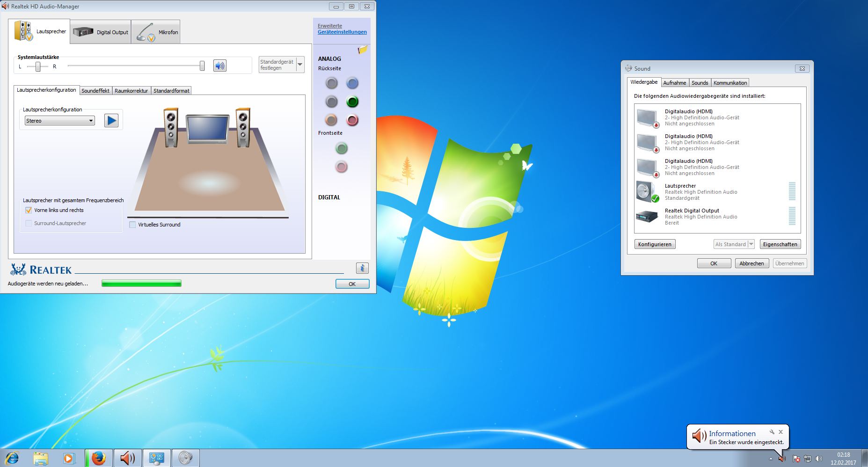Click OK in the Sound dialog
This screenshot has height=467, width=868.
pos(714,263)
